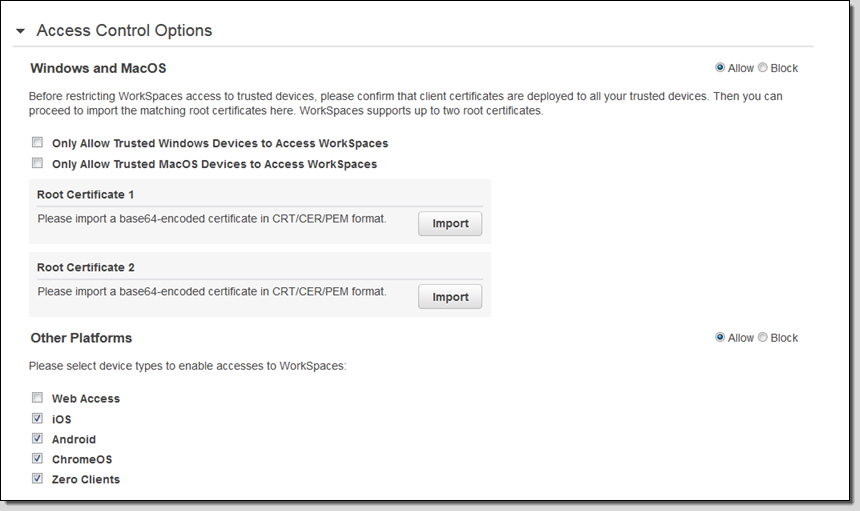The height and width of the screenshot is (511, 860).
Task: Select Block for Windows and MacOS
Action: pyautogui.click(x=763, y=68)
